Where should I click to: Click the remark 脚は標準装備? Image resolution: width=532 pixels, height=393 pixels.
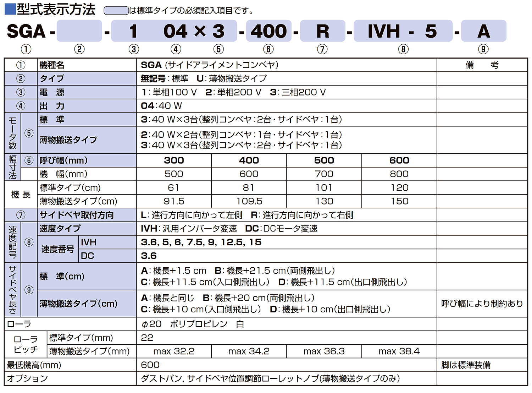point(466,365)
